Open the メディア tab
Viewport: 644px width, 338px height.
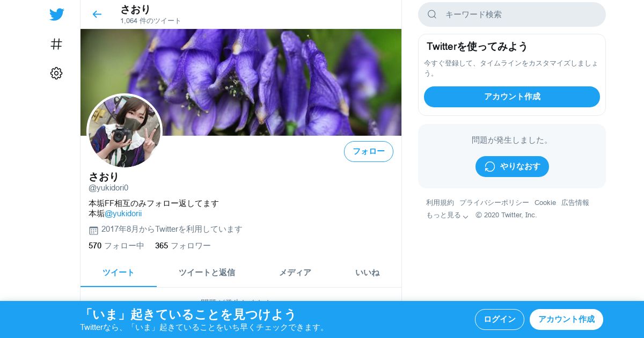click(x=295, y=273)
